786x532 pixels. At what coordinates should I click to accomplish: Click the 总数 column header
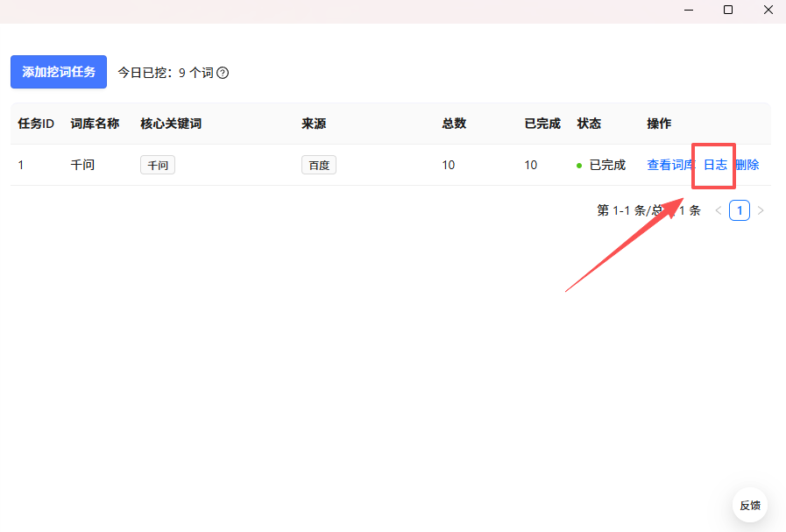[x=454, y=124]
